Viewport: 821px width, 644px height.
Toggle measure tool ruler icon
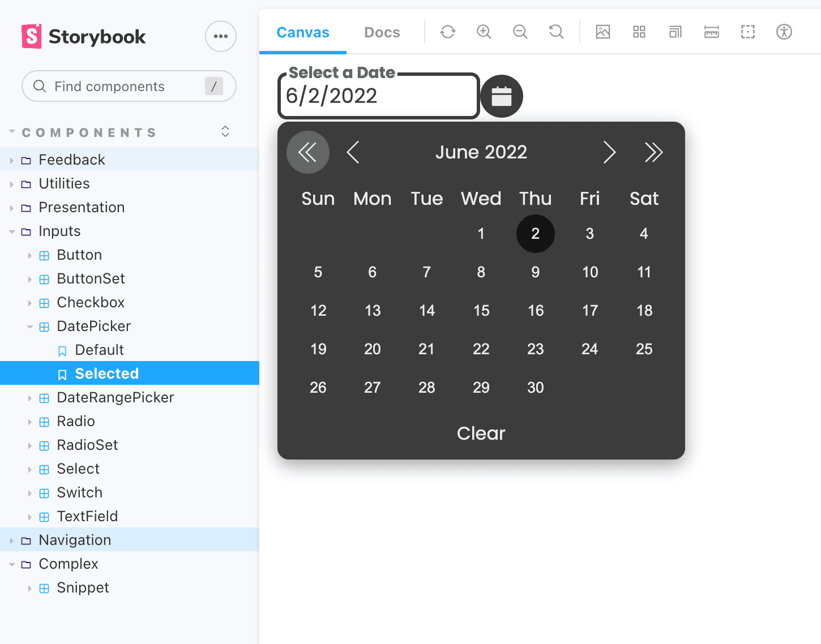711,32
